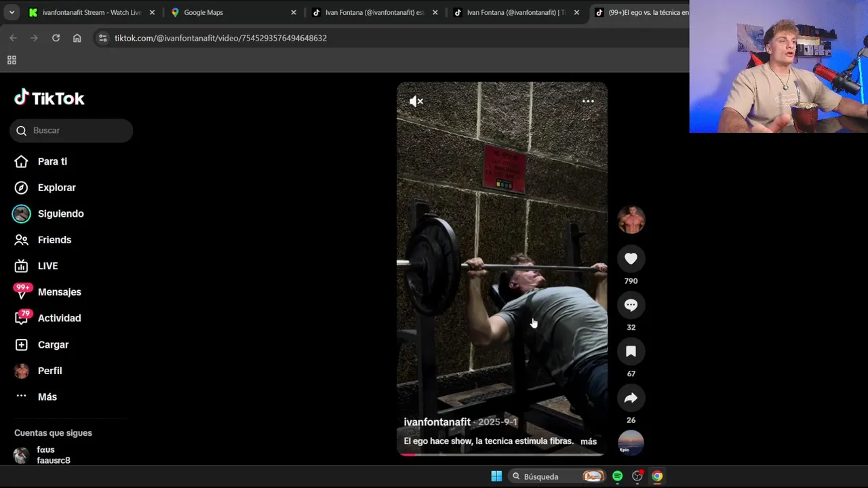868x488 pixels.
Task: Go back with browser back arrow
Action: point(13,38)
